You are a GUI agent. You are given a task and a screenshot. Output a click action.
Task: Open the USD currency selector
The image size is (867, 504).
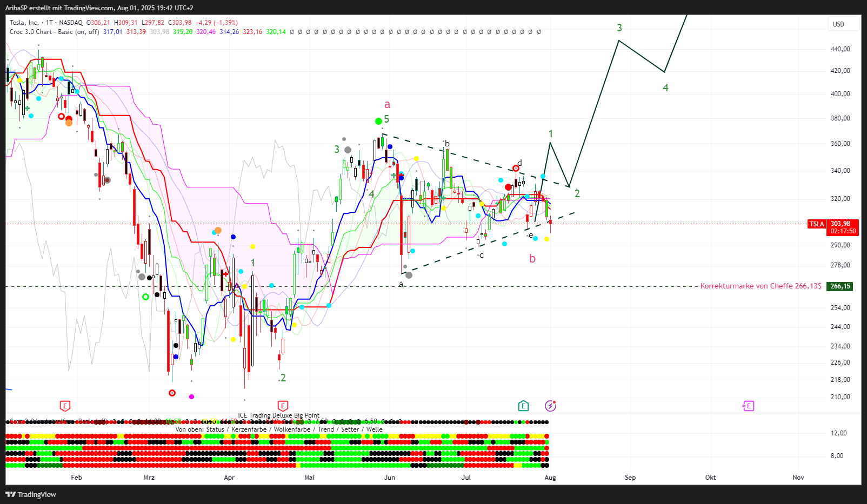842,24
